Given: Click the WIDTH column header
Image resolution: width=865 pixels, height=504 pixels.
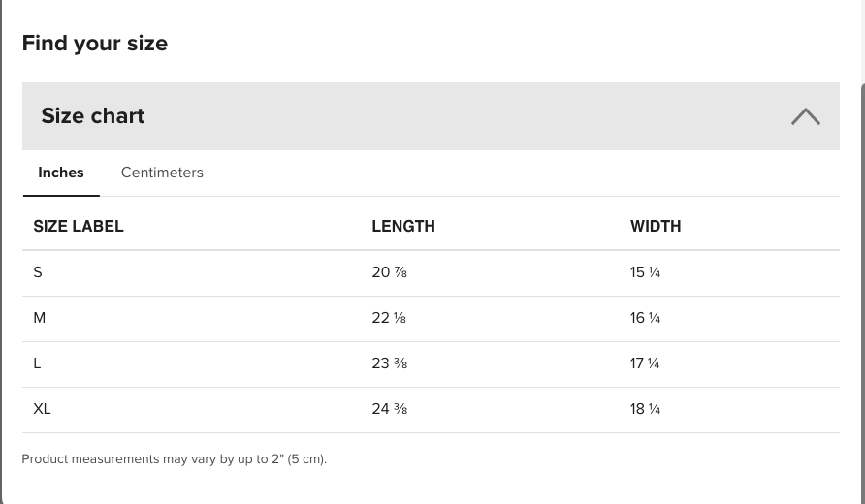Looking at the screenshot, I should (x=656, y=226).
